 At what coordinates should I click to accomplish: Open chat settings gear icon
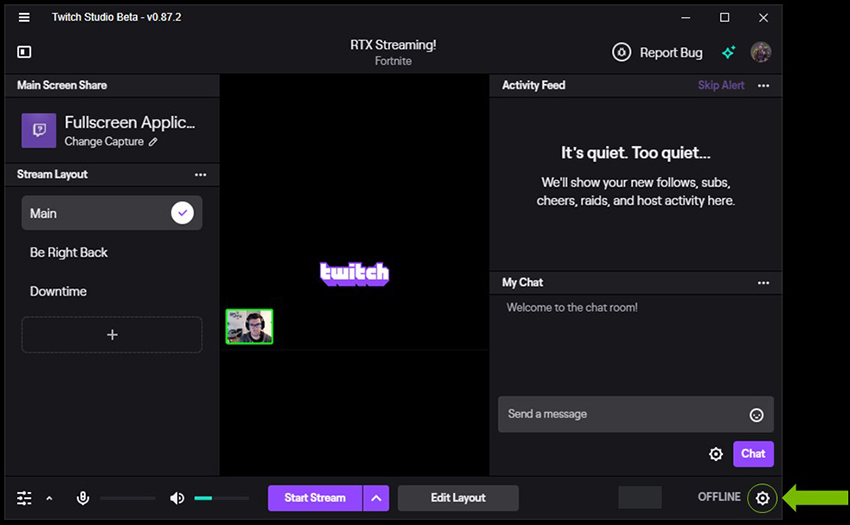716,454
